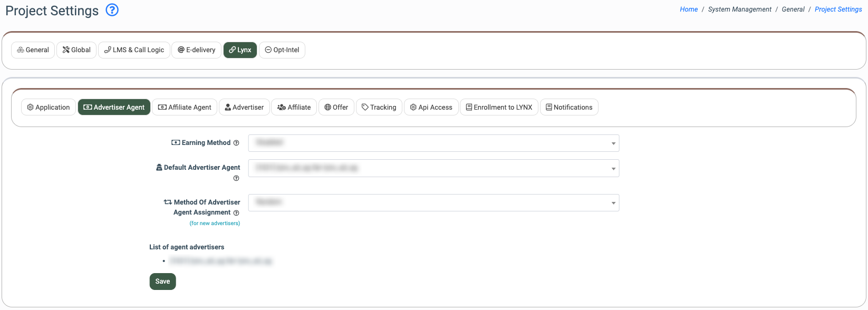Click the Default Advertiser Agent help icon
The height and width of the screenshot is (310, 868).
pos(236,178)
